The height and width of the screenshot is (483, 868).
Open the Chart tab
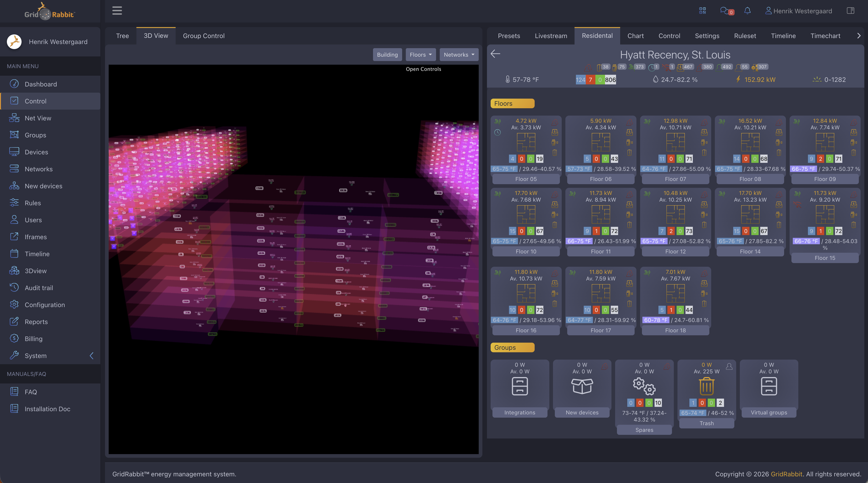coord(635,36)
